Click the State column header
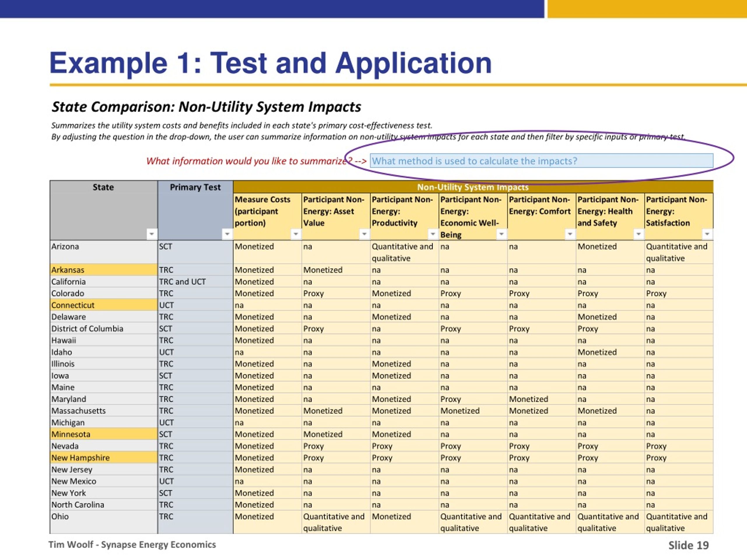The width and height of the screenshot is (747, 560). click(104, 210)
